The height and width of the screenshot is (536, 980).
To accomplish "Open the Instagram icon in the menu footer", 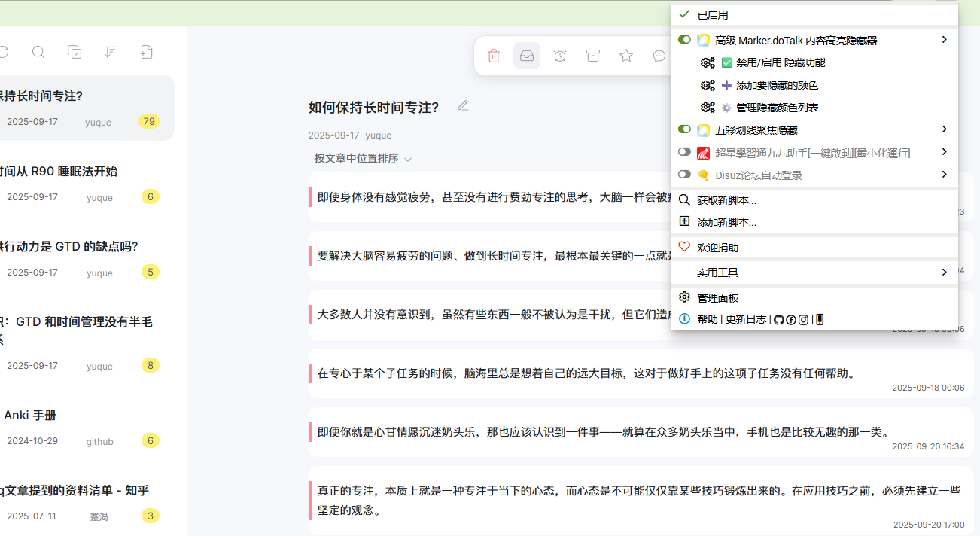I will pyautogui.click(x=803, y=319).
